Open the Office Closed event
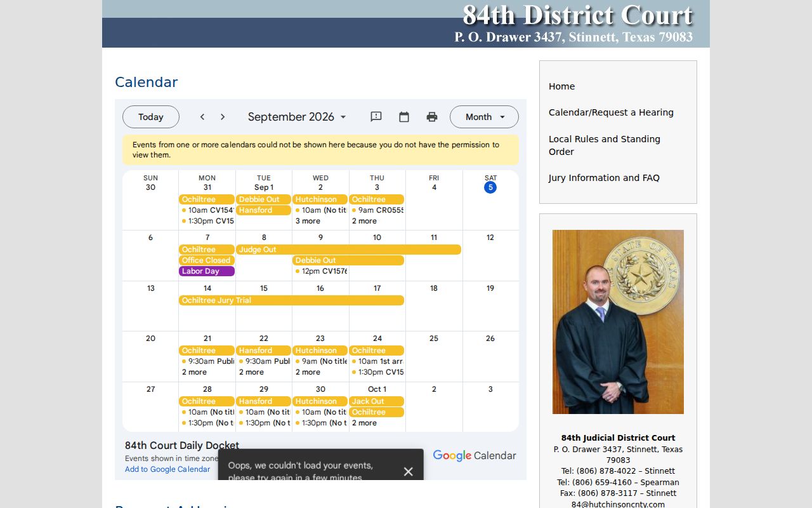The width and height of the screenshot is (812, 508). pyautogui.click(x=207, y=260)
